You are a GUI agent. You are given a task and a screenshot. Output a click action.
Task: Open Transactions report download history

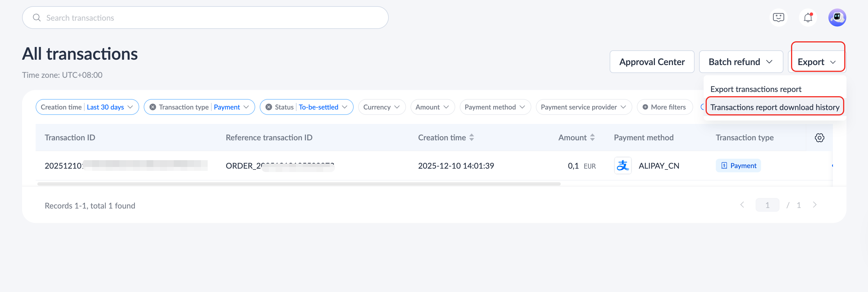[774, 107]
